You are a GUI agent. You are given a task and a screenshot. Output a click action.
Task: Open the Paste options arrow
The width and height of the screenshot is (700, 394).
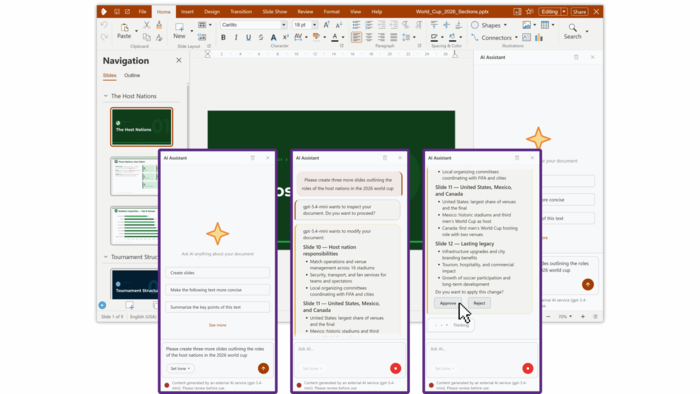136,31
